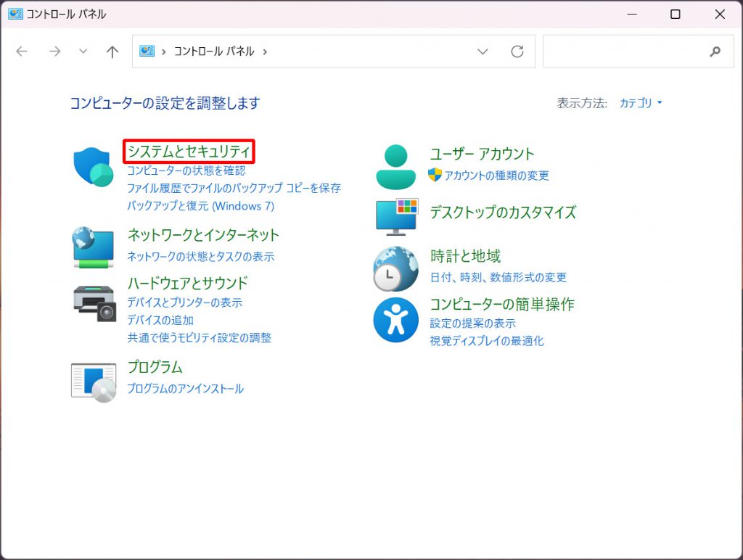The width and height of the screenshot is (743, 560).
Task: Open 日付、時刻、数値形式の変更 link
Action: click(x=498, y=277)
